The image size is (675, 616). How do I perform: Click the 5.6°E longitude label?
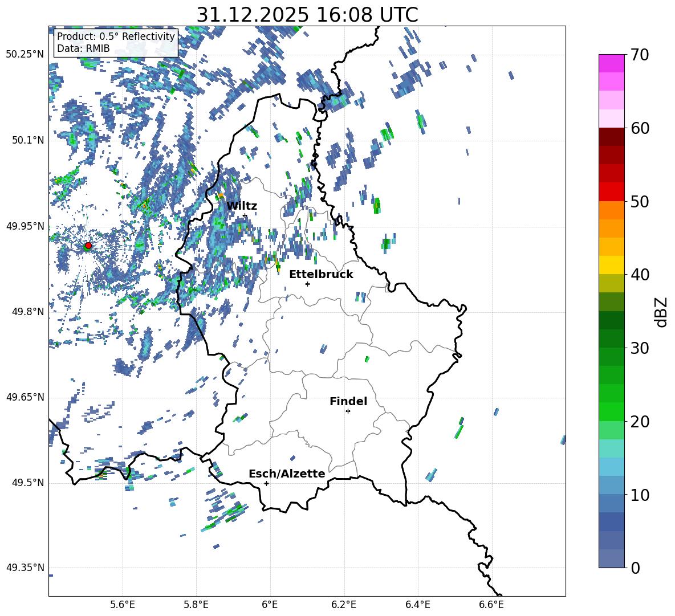click(123, 605)
